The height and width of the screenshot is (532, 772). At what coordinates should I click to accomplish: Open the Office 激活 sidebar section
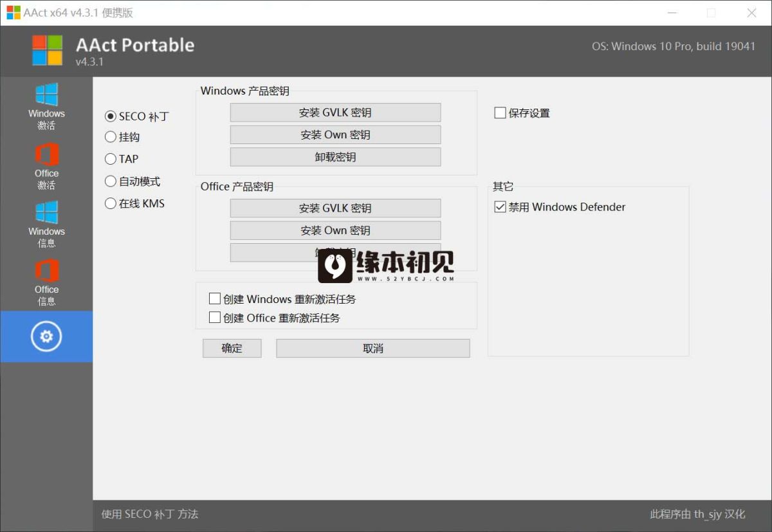(x=46, y=167)
